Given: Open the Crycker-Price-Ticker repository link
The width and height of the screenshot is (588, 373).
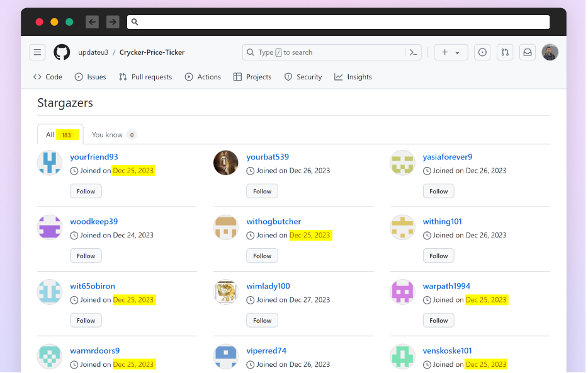Looking at the screenshot, I should pyautogui.click(x=152, y=52).
